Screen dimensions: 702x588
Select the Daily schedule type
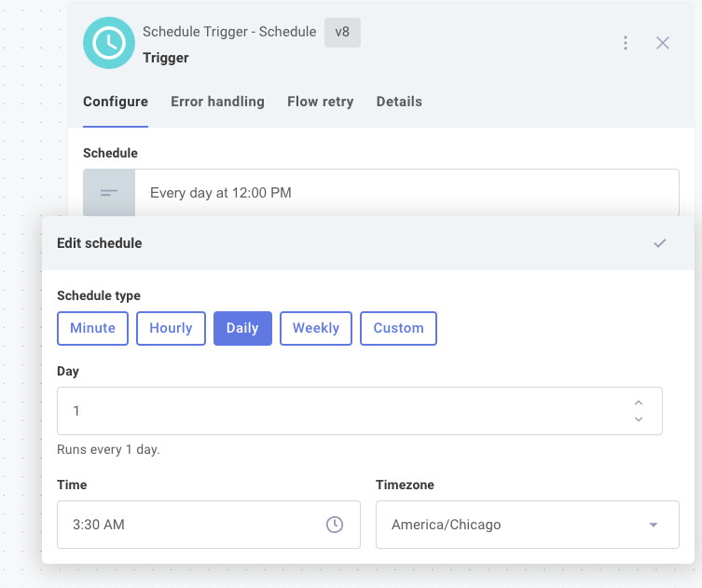pos(242,328)
